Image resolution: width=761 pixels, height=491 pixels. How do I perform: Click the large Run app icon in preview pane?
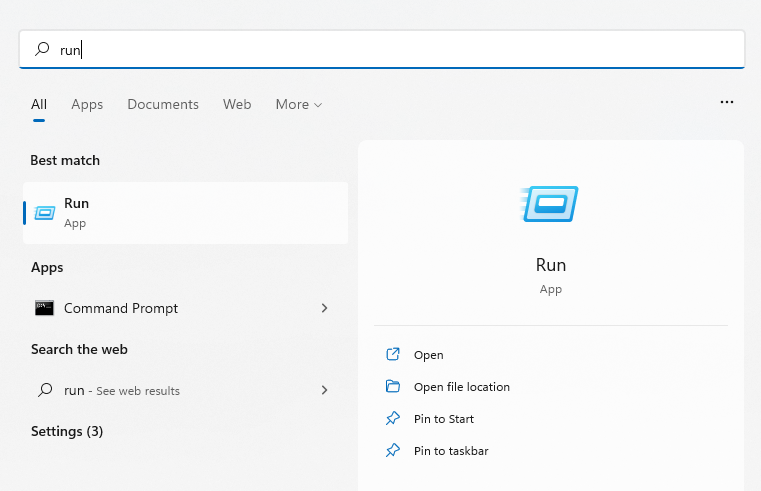click(550, 204)
